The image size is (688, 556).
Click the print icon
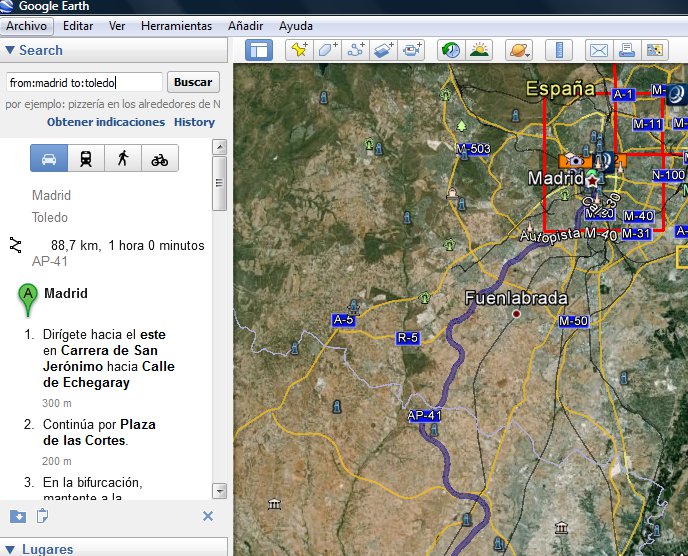pos(627,50)
